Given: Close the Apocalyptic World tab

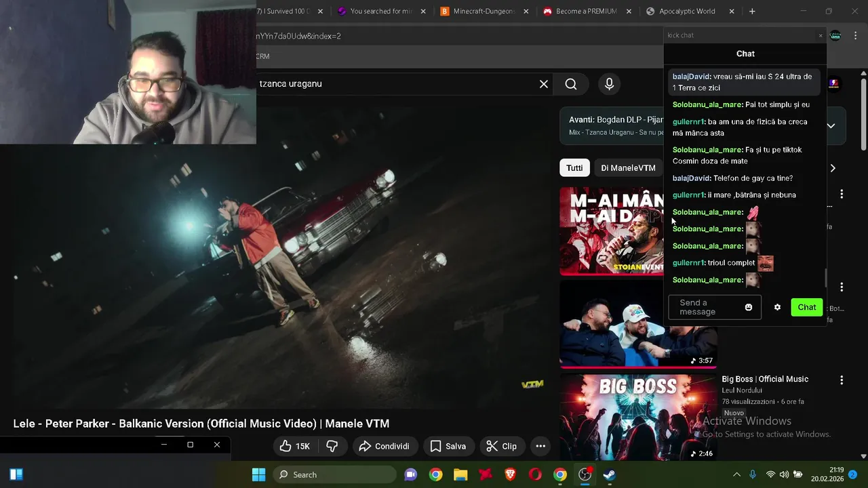Looking at the screenshot, I should 732,12.
